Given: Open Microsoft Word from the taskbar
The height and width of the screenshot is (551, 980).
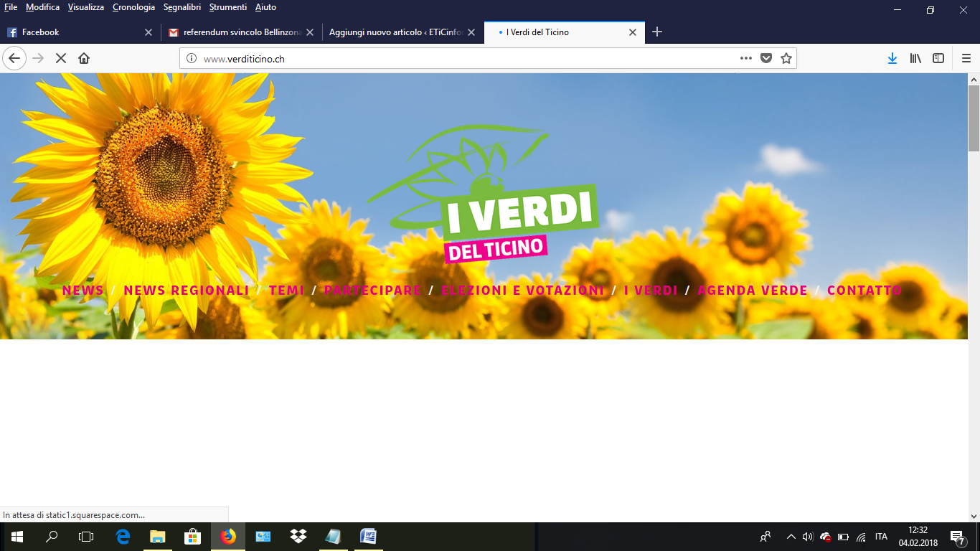Looking at the screenshot, I should (369, 537).
